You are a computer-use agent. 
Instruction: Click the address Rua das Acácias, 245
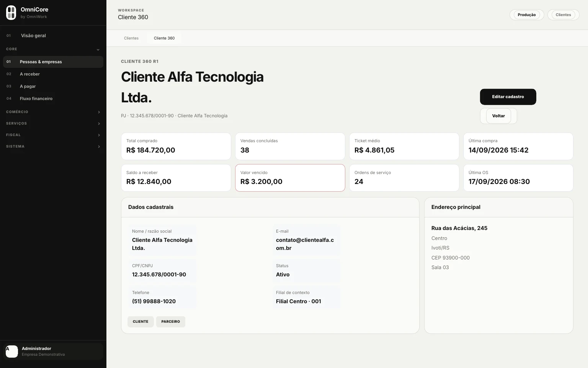point(459,228)
